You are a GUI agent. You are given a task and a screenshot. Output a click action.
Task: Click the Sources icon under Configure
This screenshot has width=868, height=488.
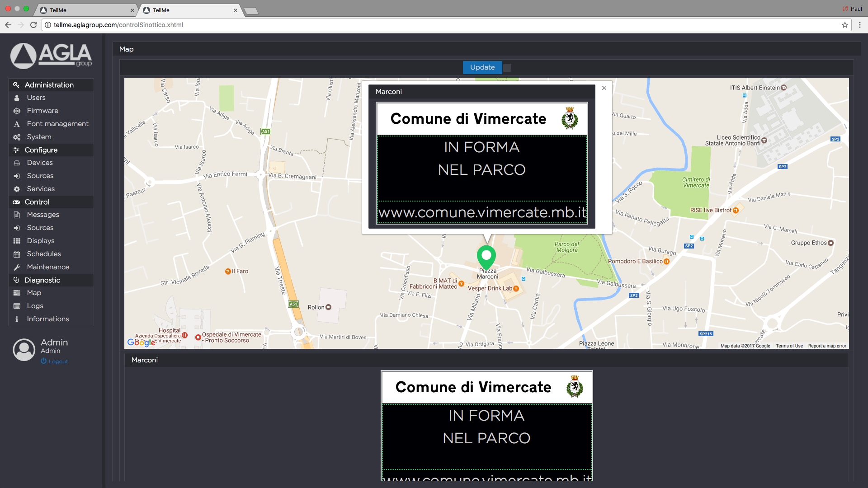coord(17,176)
